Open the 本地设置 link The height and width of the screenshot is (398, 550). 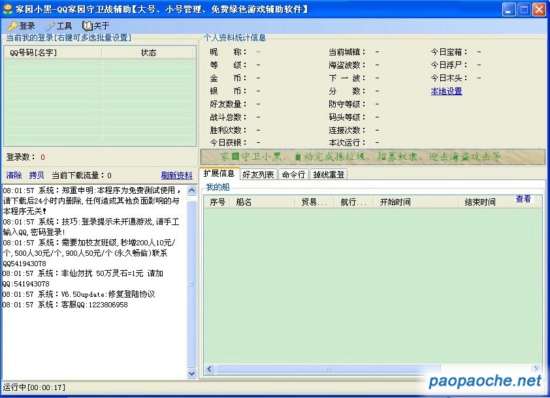446,91
